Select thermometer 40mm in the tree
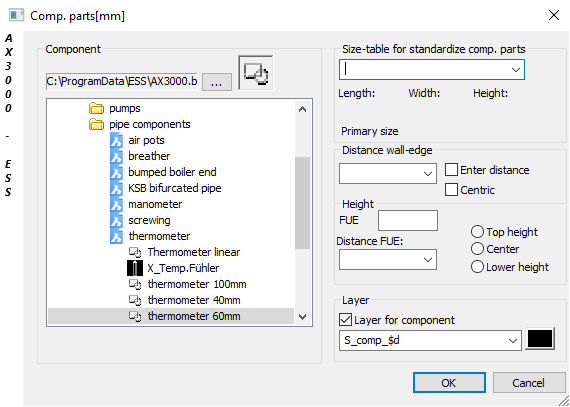Viewport: 570px width, 407px height. [x=194, y=300]
